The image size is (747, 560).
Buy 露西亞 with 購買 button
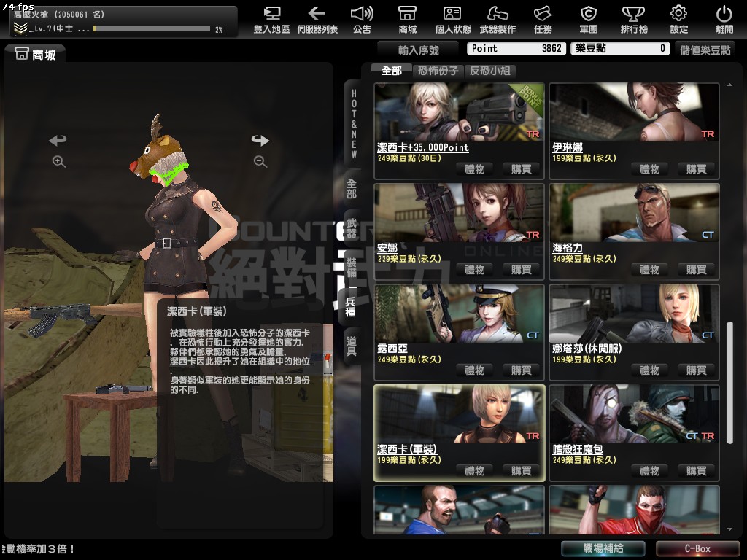point(521,370)
